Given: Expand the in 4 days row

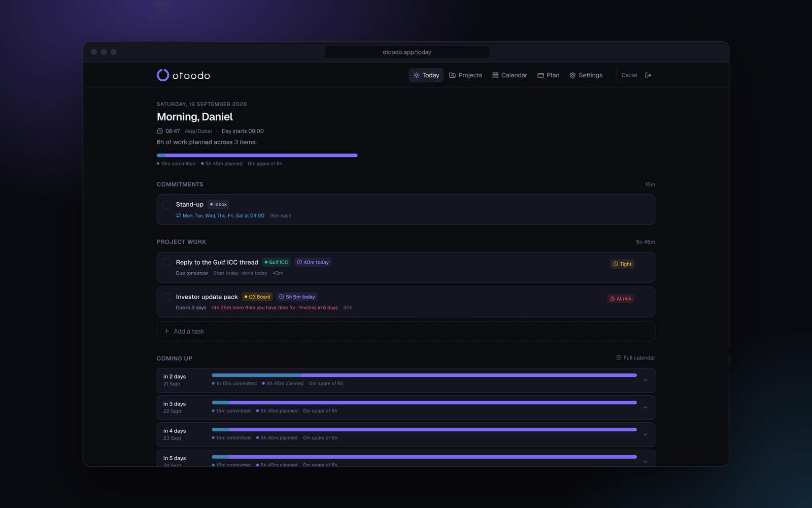Looking at the screenshot, I should point(646,434).
